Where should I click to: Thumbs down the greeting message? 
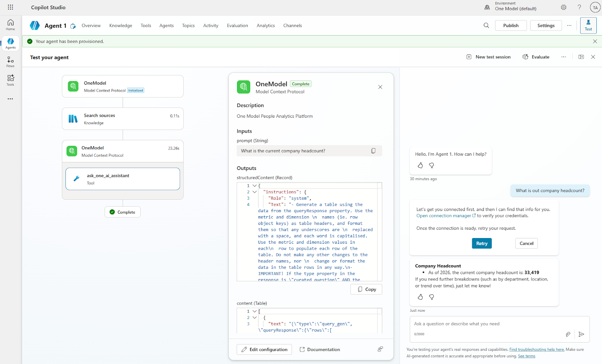click(x=432, y=165)
